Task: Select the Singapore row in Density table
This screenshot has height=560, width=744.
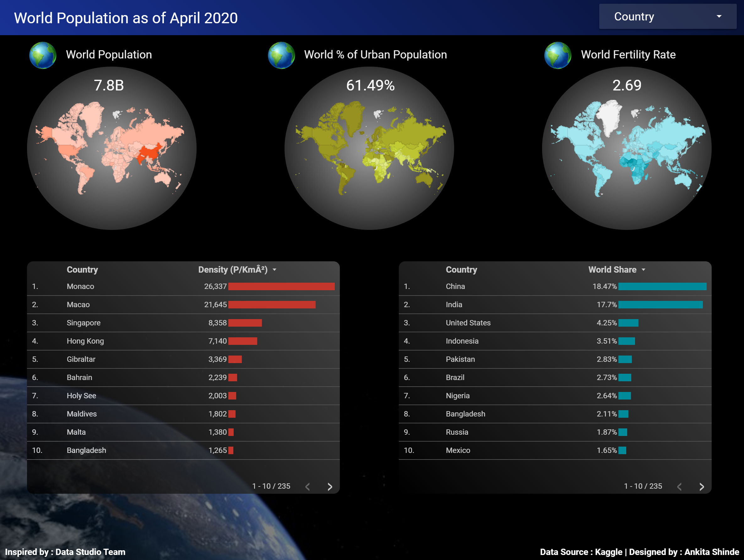Action: click(x=84, y=323)
